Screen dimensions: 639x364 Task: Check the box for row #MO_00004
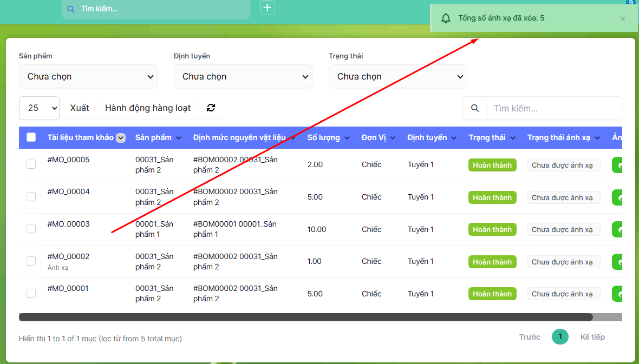tap(31, 197)
